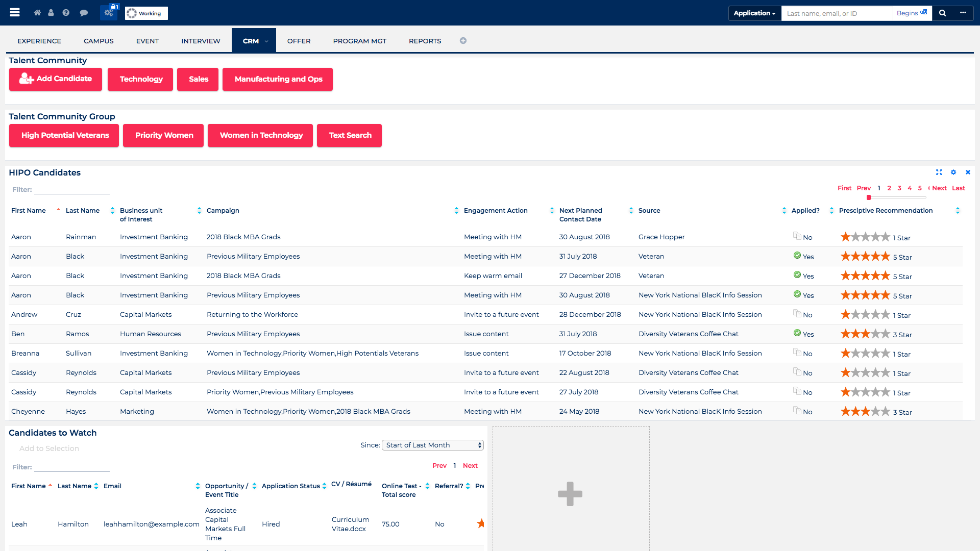The height and width of the screenshot is (551, 980).
Task: Click the home icon in the top bar
Action: (x=37, y=13)
